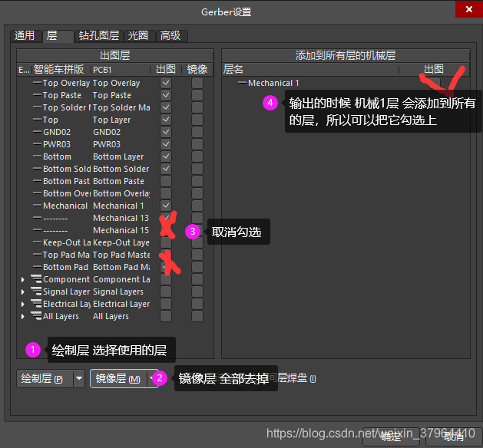Click the 镜像 column header
The height and width of the screenshot is (448, 483).
pyautogui.click(x=197, y=70)
